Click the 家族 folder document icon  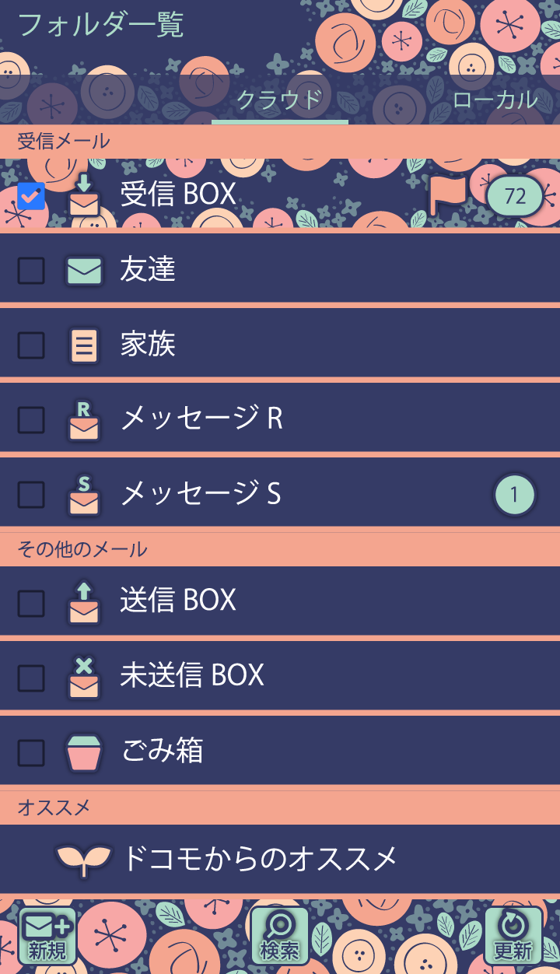(84, 345)
